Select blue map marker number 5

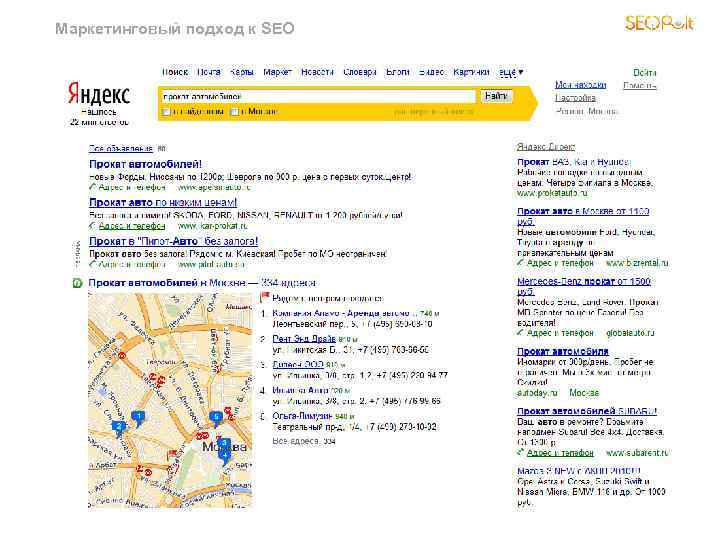tap(216, 417)
